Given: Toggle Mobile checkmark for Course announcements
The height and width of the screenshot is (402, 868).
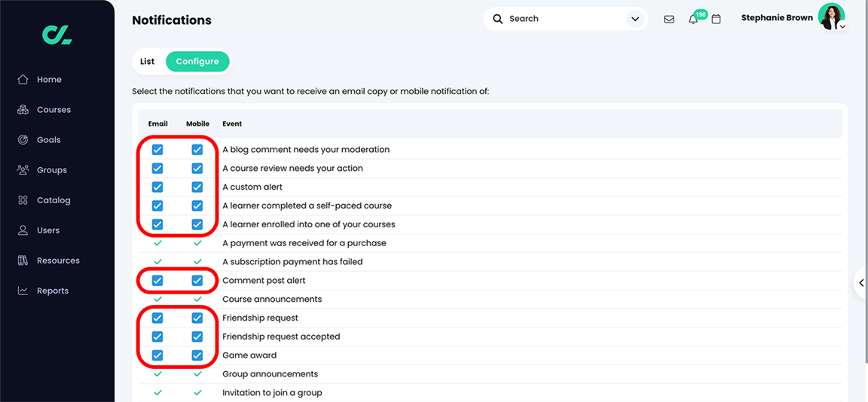Looking at the screenshot, I should pyautogui.click(x=197, y=299).
